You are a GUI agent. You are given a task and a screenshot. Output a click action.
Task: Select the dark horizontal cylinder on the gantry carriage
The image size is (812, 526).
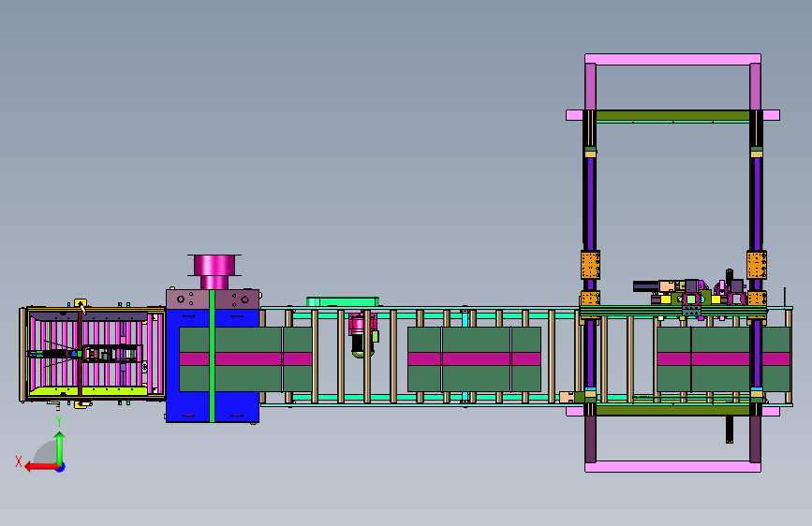(646, 286)
